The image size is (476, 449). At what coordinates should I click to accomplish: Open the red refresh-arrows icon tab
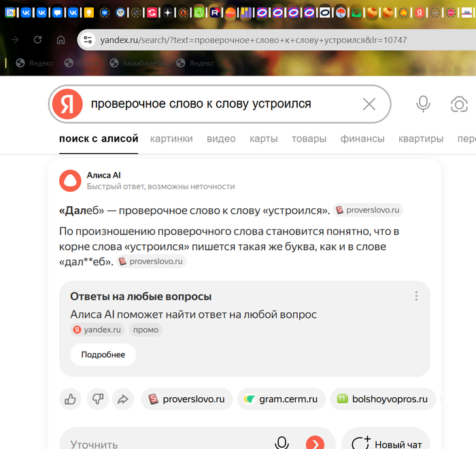[152, 12]
